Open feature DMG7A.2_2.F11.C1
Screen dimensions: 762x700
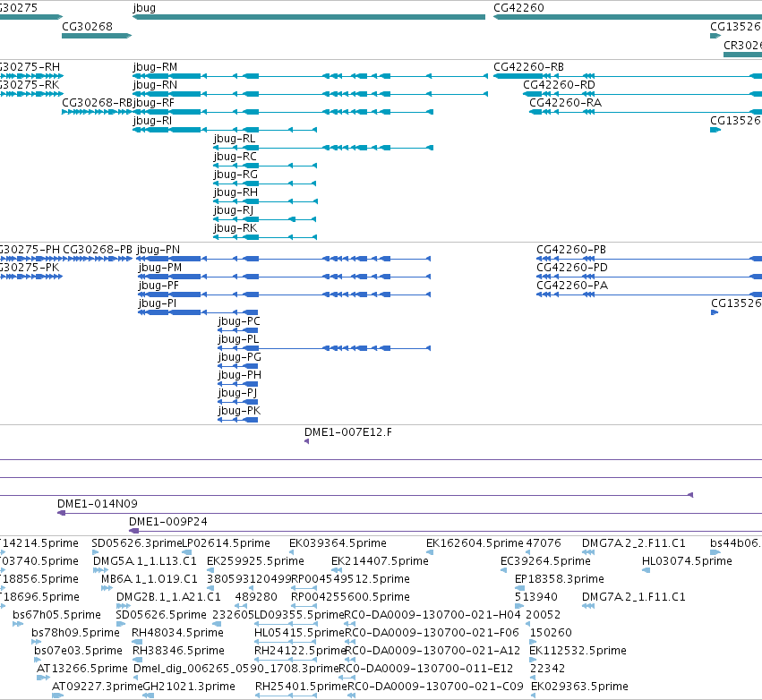click(634, 543)
